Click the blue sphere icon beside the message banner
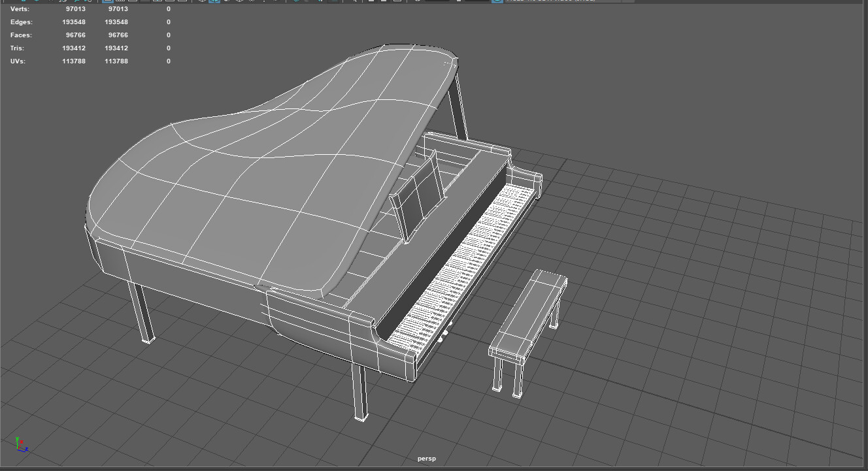Viewport: 868px width, 471px height. [496, 3]
